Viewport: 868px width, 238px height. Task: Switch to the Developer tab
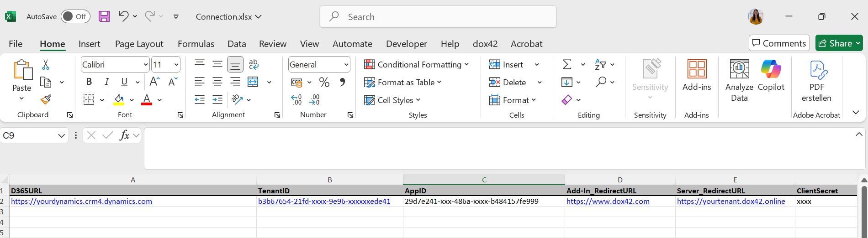407,44
